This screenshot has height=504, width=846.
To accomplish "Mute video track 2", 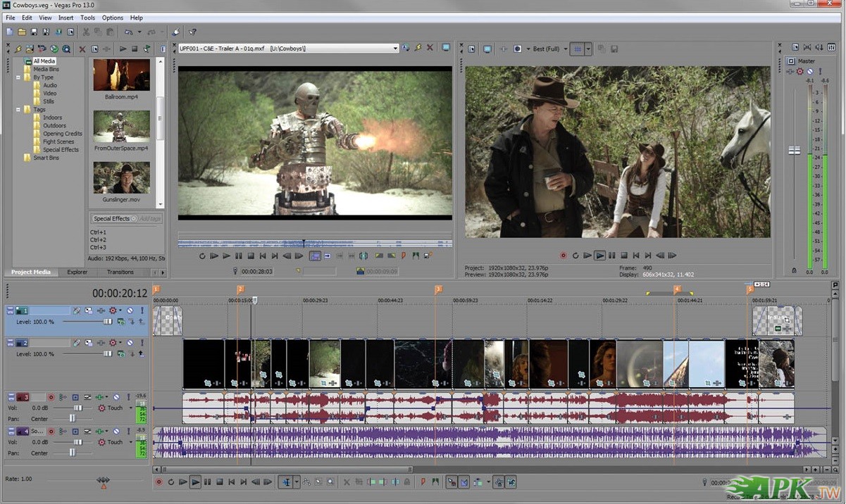I will pyautogui.click(x=130, y=343).
